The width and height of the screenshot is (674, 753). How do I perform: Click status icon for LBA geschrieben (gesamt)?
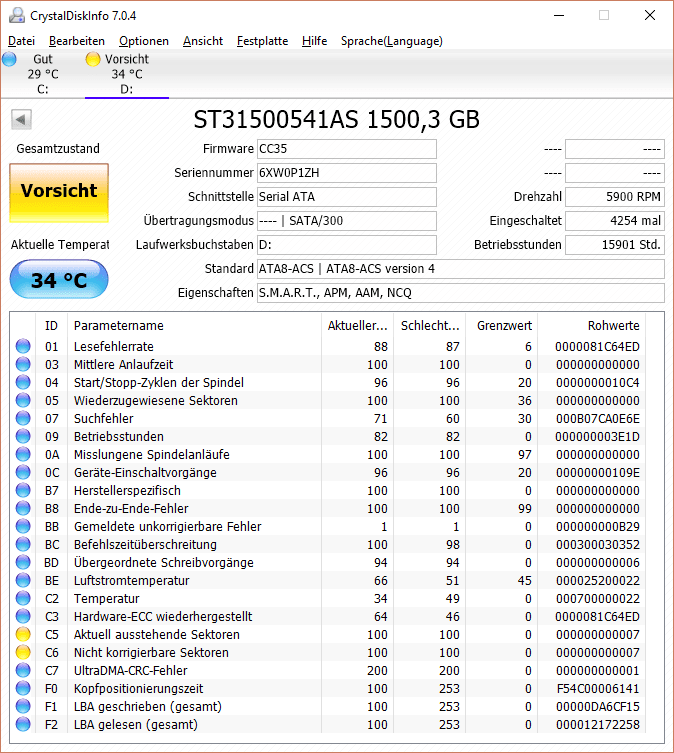pos(23,706)
